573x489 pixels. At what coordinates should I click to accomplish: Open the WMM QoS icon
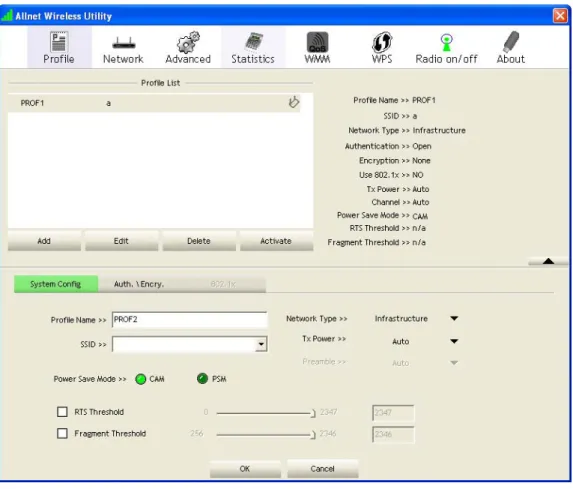point(317,42)
